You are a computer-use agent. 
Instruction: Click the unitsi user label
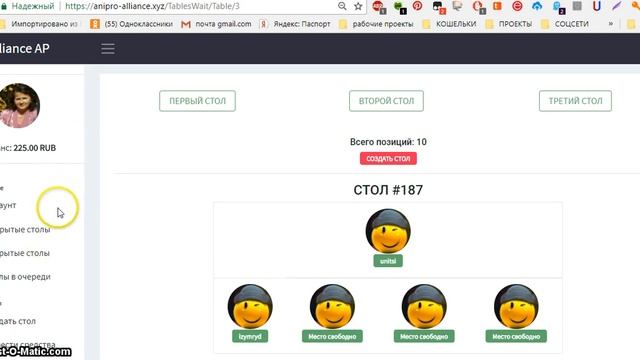388,261
